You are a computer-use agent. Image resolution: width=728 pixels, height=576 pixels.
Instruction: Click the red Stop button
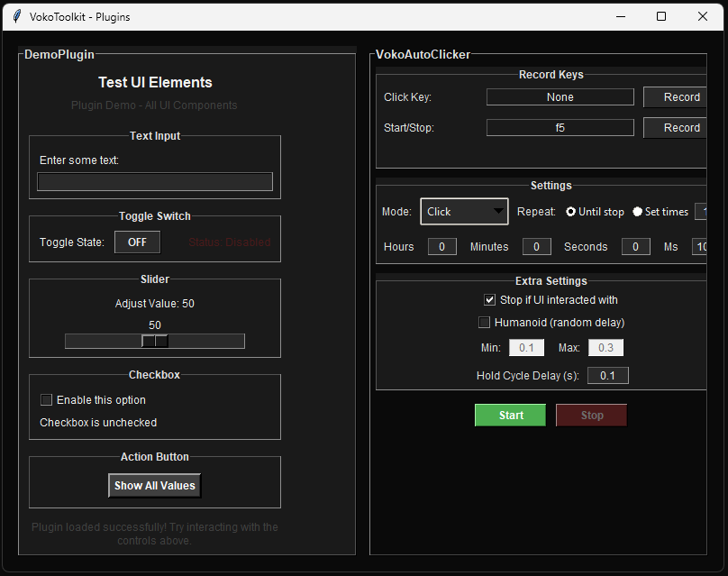[591, 415]
